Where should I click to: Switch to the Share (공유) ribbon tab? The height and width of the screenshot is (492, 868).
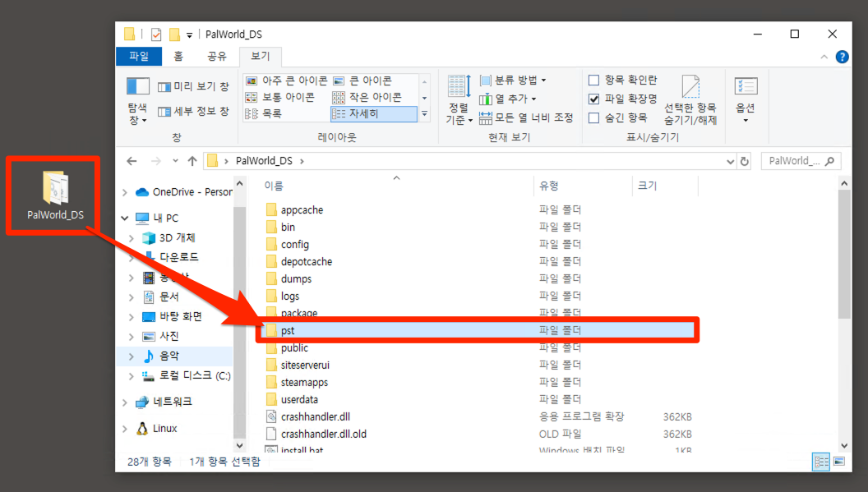(x=216, y=56)
